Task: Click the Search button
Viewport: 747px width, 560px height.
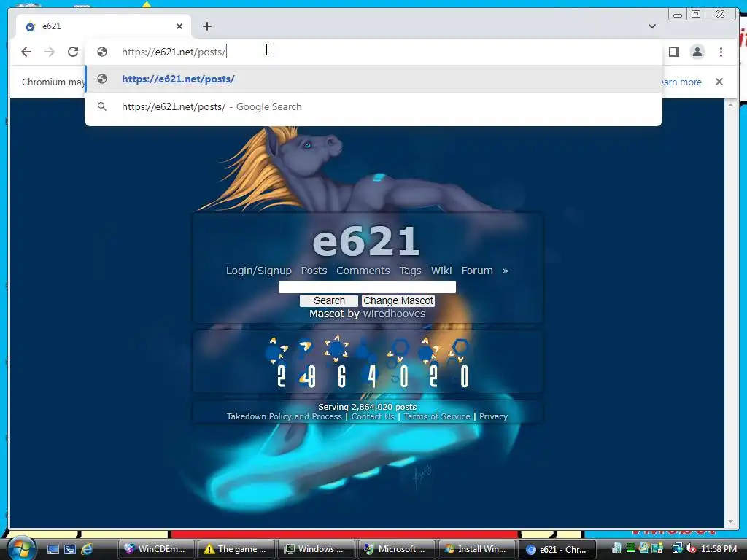Action: (329, 300)
